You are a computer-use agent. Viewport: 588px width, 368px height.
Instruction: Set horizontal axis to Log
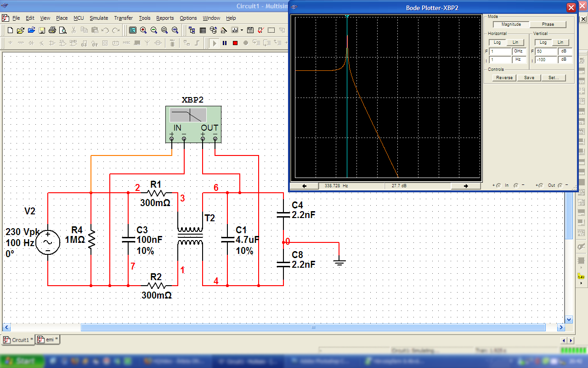pyautogui.click(x=498, y=42)
